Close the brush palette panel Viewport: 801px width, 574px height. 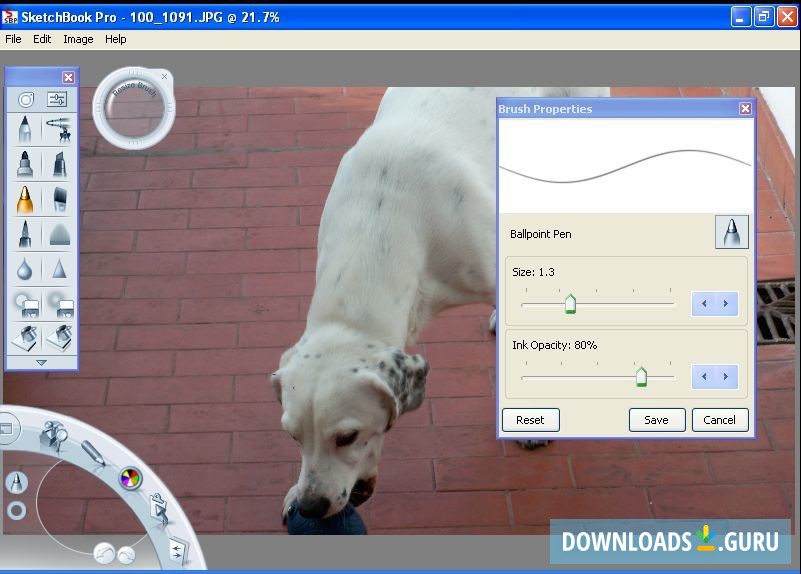click(68, 77)
